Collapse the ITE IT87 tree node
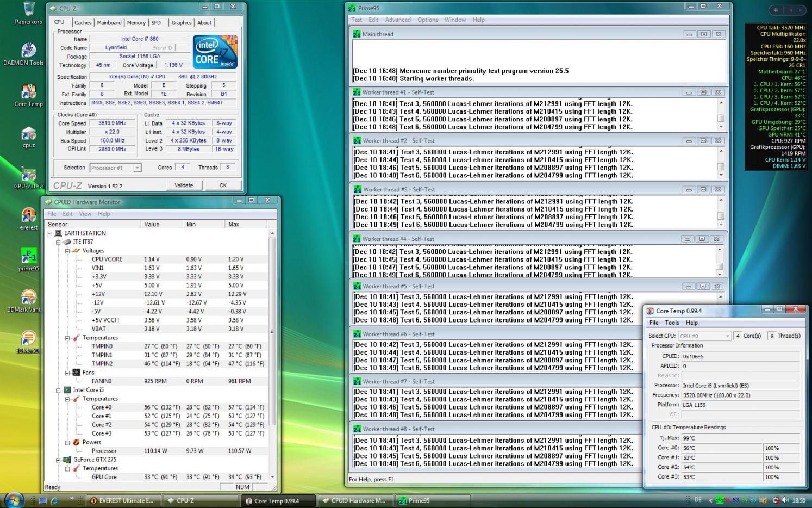This screenshot has width=812, height=508. (x=58, y=242)
